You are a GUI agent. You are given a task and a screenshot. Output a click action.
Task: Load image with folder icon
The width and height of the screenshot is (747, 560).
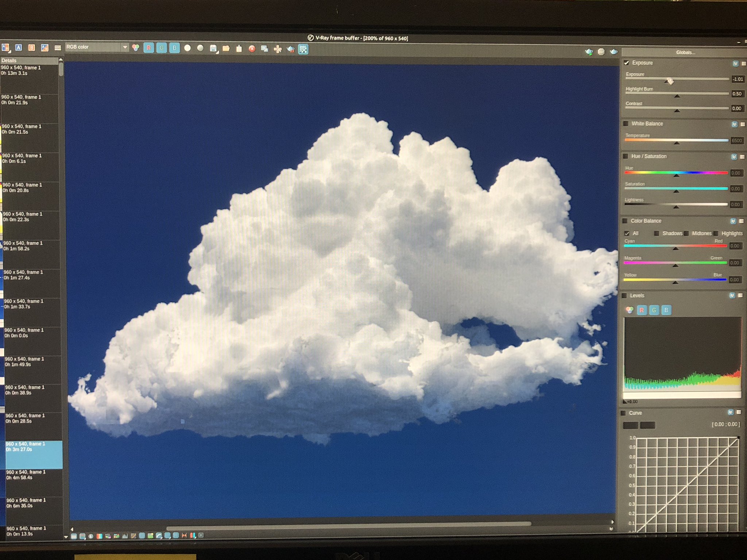pyautogui.click(x=226, y=48)
